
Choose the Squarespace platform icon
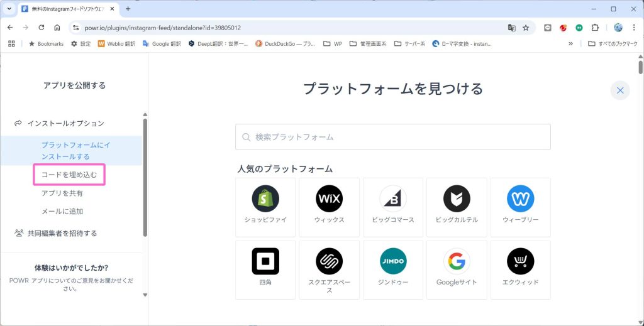coord(329,261)
